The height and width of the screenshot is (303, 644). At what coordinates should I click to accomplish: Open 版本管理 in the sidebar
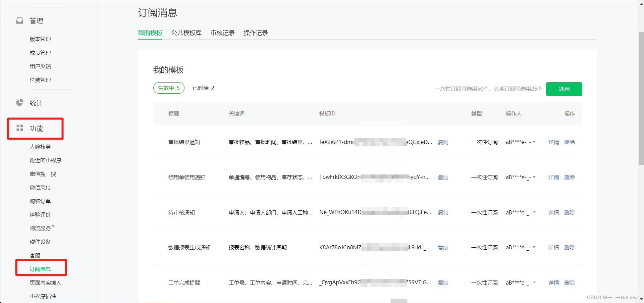(x=40, y=39)
